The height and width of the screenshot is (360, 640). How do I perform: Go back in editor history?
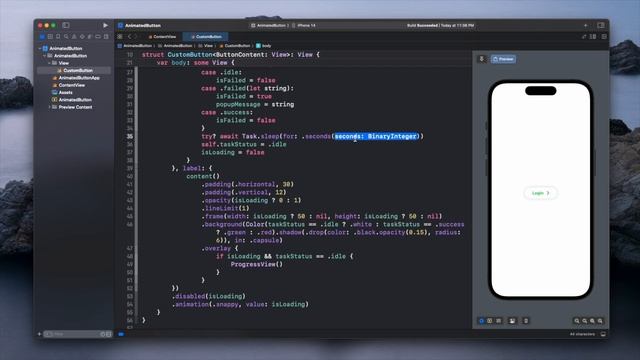(x=129, y=37)
